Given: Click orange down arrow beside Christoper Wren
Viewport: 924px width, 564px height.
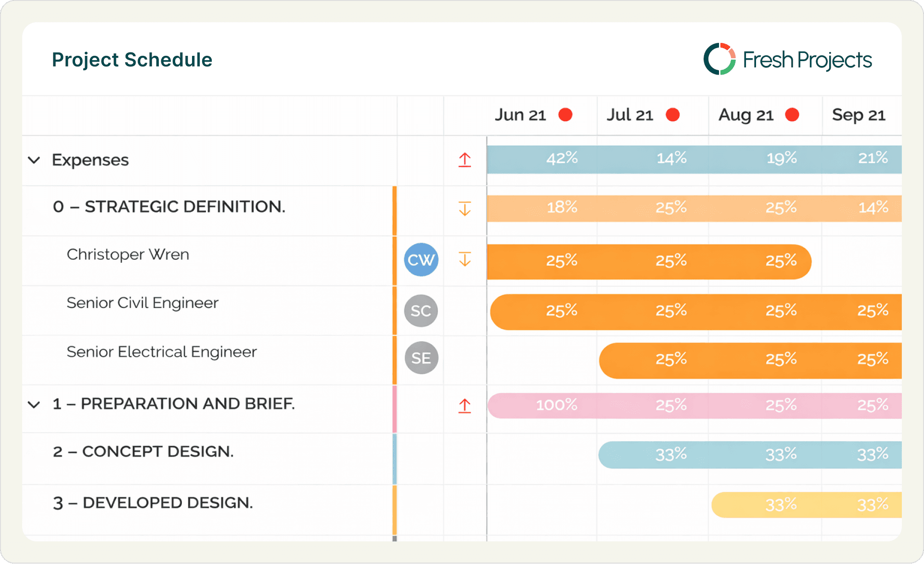Looking at the screenshot, I should click(464, 259).
